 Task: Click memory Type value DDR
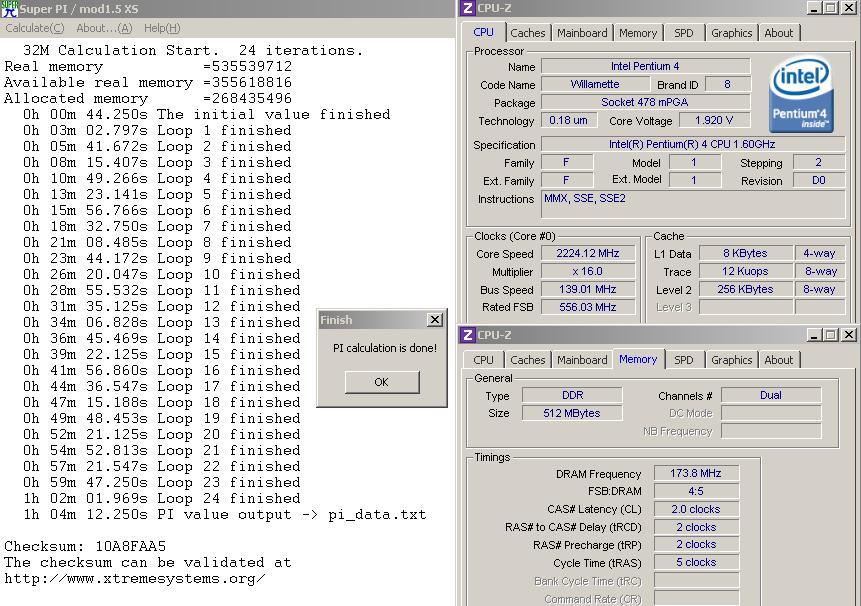point(572,395)
